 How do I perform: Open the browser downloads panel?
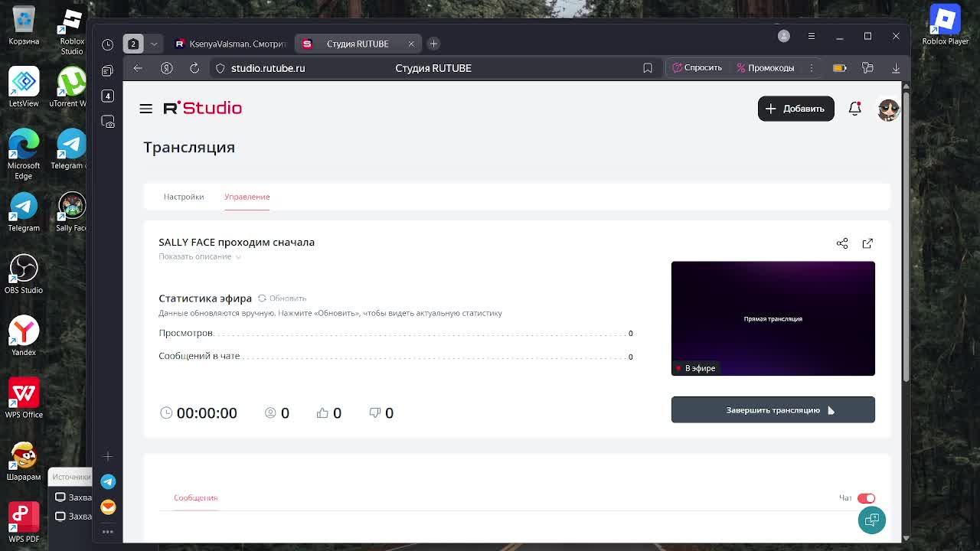[896, 68]
